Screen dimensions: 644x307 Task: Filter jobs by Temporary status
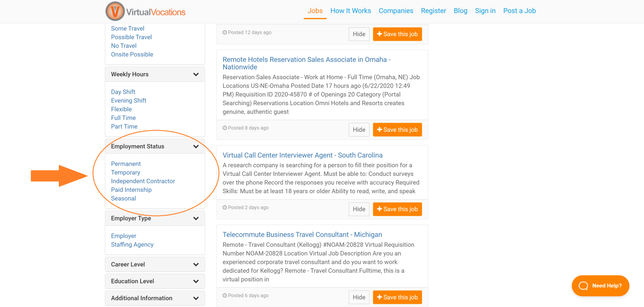point(125,173)
